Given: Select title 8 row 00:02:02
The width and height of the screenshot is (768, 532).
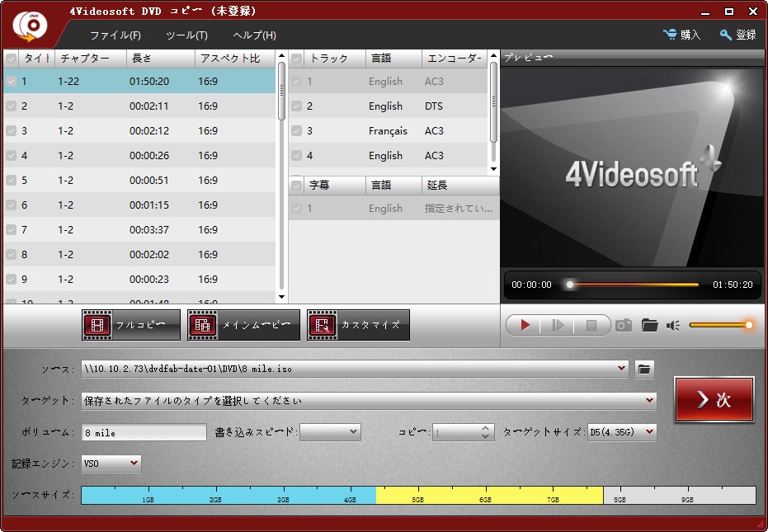Looking at the screenshot, I should [x=139, y=254].
